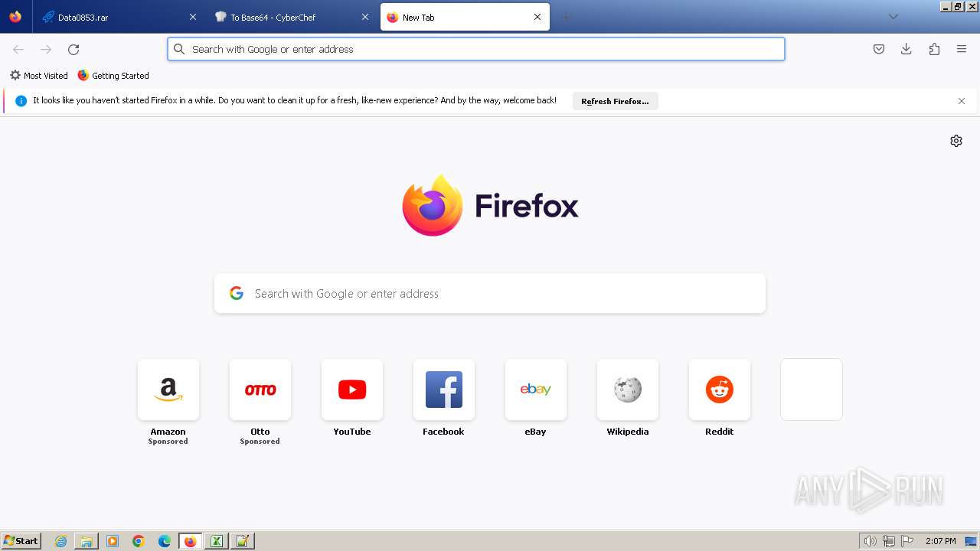Viewport: 980px width, 551px height.
Task: Launch Internet Explorer from taskbar
Action: coord(61,541)
